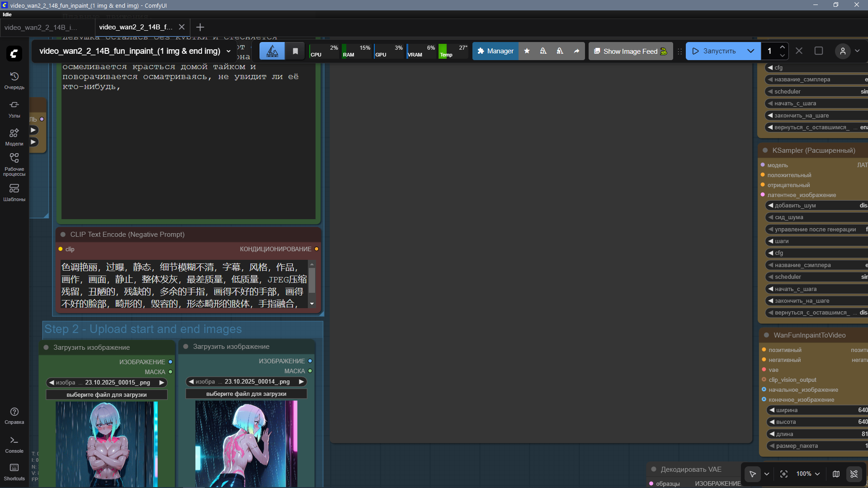
Task: Click the negative prompt text scrollbar
Action: (x=312, y=280)
